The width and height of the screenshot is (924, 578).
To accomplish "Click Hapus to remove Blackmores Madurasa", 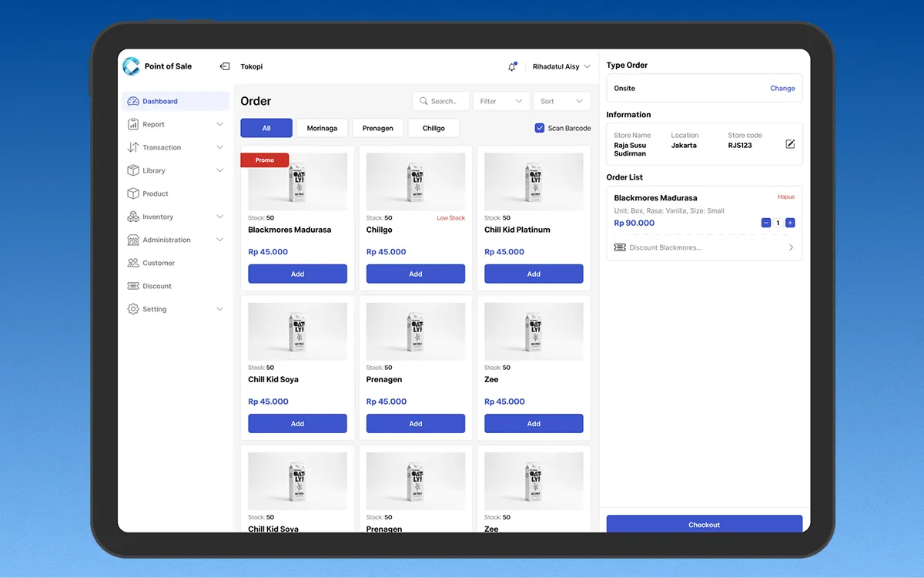I will tap(786, 197).
